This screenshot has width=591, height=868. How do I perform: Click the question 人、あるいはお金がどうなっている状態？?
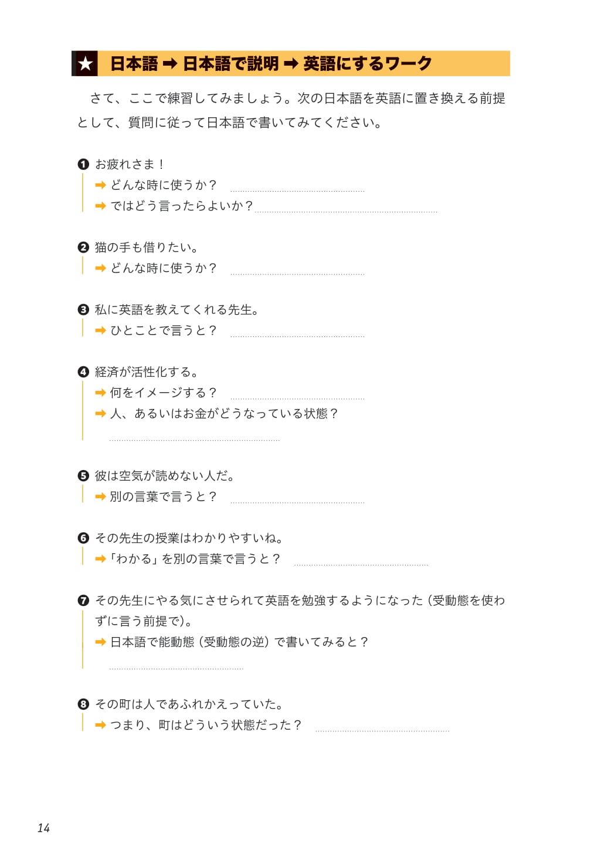pyautogui.click(x=225, y=414)
